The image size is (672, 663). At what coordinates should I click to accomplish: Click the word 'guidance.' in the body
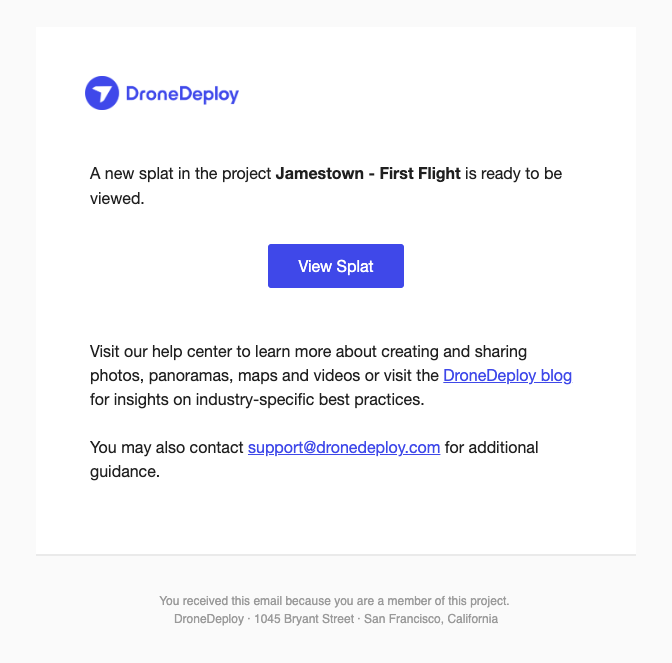tap(125, 471)
